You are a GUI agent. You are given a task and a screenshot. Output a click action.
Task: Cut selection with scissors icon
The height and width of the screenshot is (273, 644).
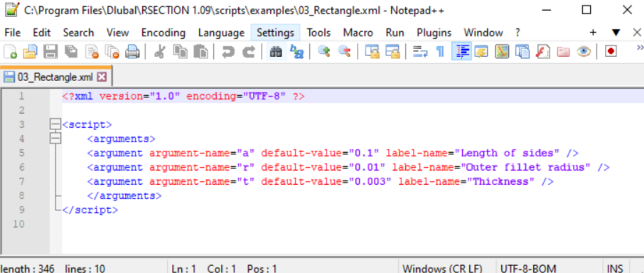[x=160, y=52]
